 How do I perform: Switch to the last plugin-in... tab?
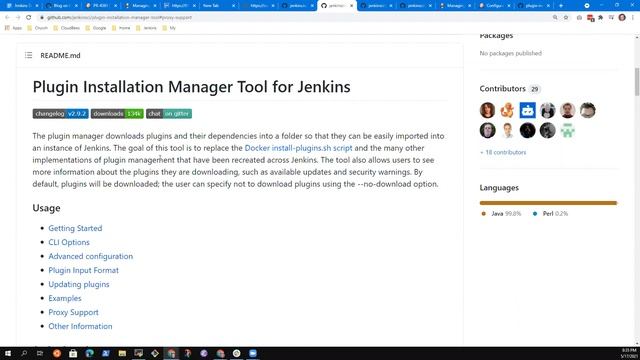point(533,6)
